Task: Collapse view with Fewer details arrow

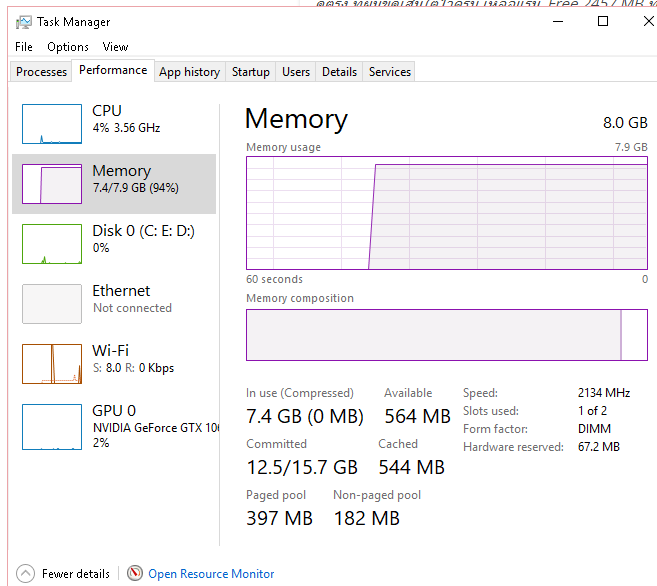Action: pos(25,573)
